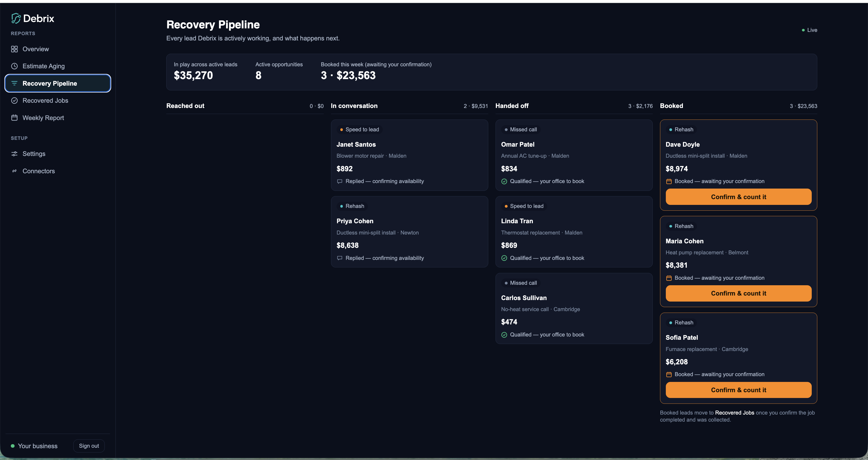
Task: Click the "Reached out" column header
Action: point(185,106)
